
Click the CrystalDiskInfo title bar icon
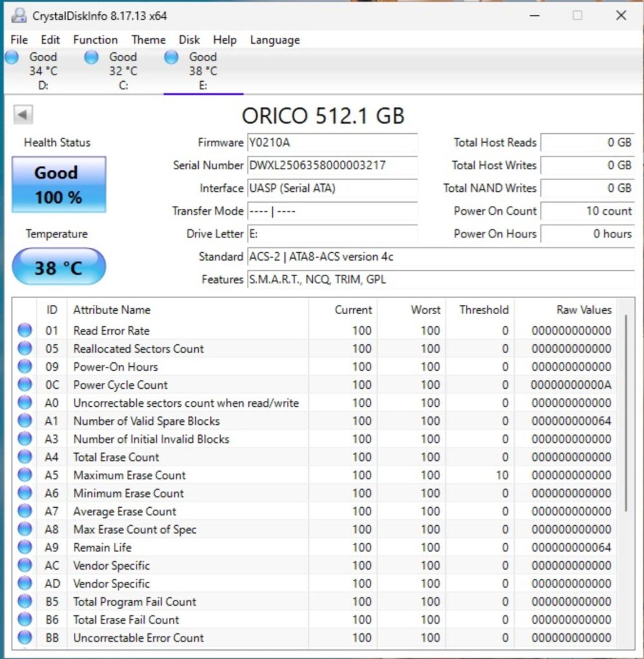pyautogui.click(x=19, y=15)
